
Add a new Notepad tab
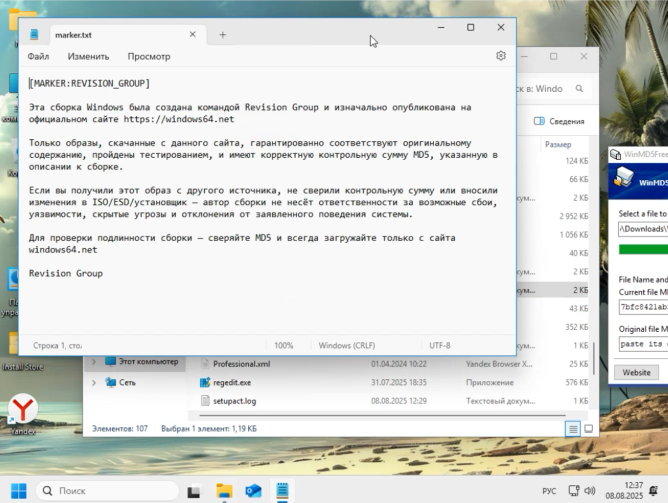pos(222,35)
